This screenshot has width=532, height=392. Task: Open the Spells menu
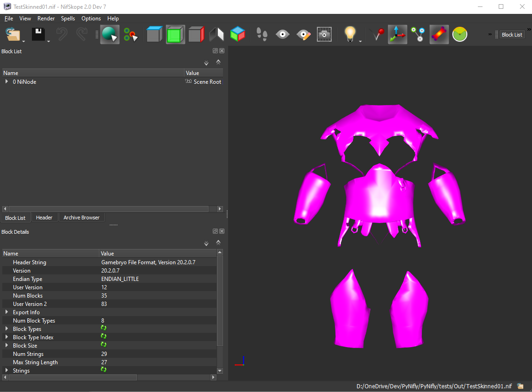pyautogui.click(x=68, y=19)
